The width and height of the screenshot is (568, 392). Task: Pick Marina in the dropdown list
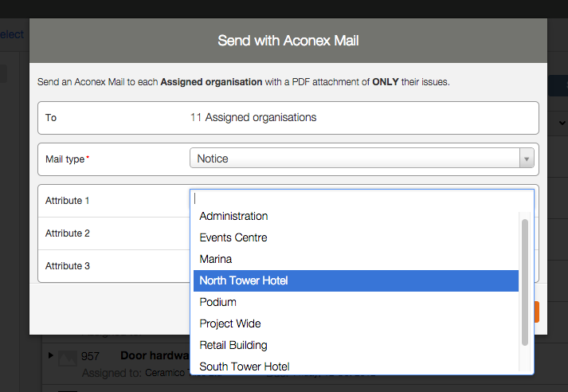pos(356,259)
